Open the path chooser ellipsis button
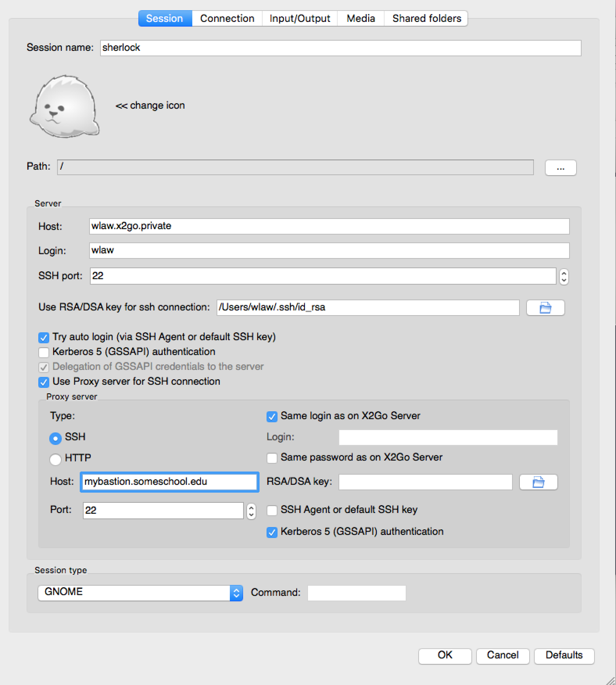 click(x=560, y=168)
